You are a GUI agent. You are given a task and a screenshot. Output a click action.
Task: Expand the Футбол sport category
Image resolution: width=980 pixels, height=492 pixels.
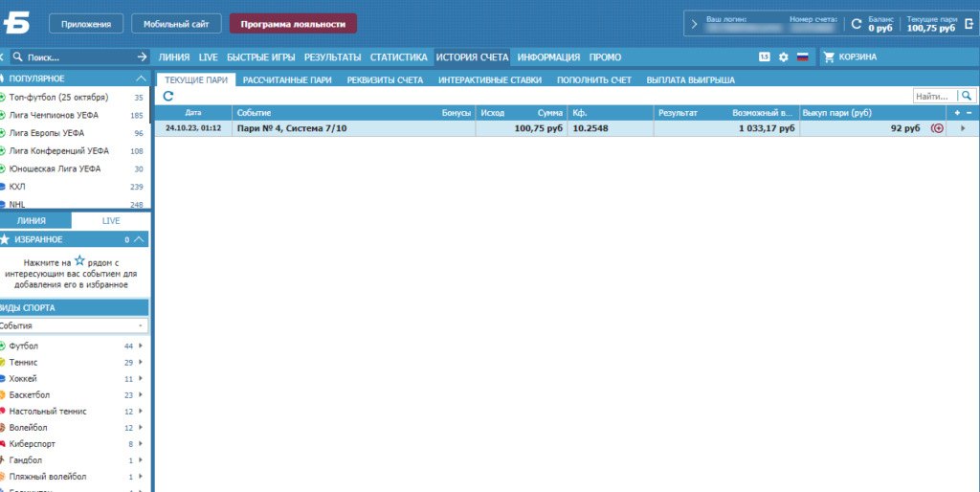coord(141,346)
